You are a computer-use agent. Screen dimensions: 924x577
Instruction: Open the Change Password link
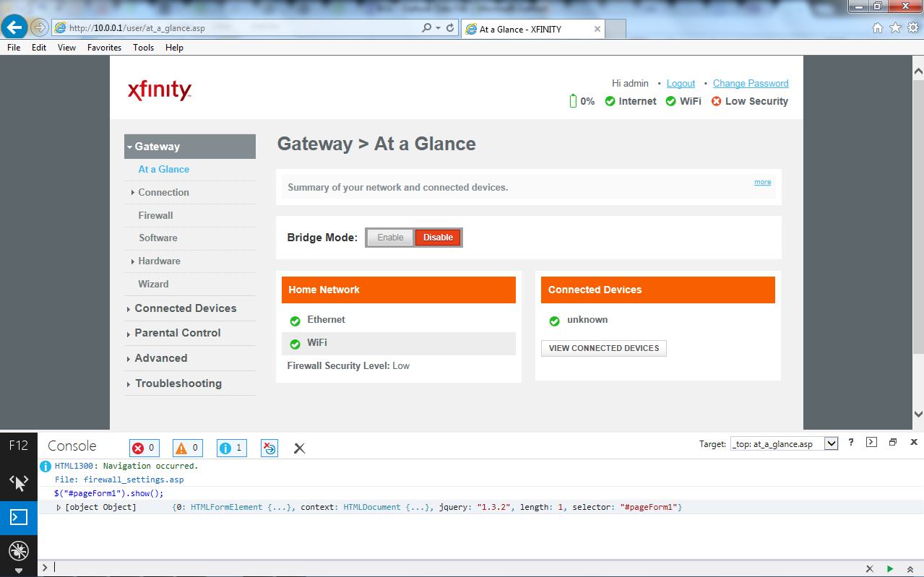[x=750, y=83]
